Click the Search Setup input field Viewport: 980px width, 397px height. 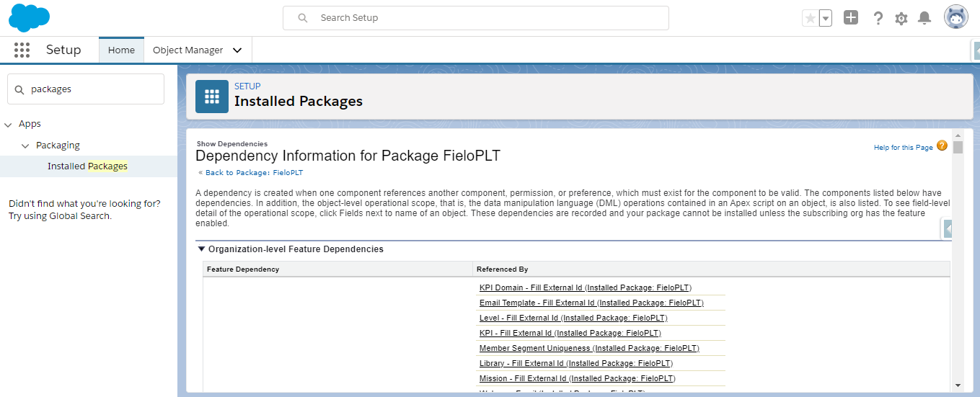(x=476, y=18)
